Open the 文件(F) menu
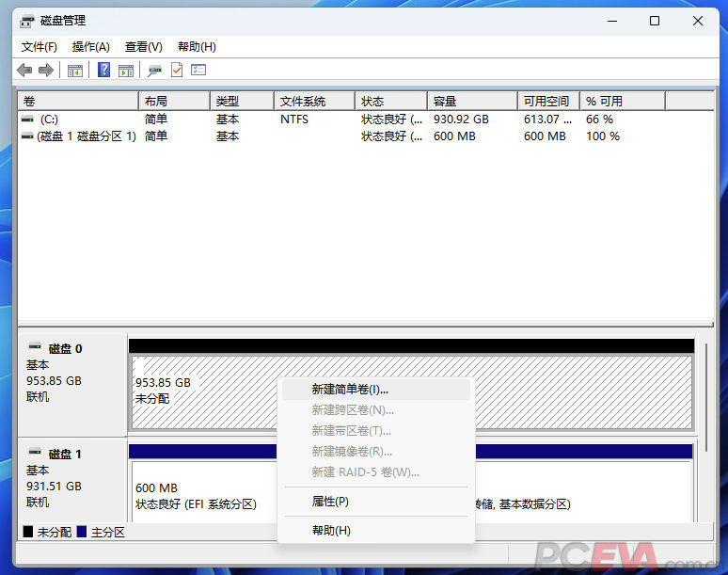This screenshot has height=575, width=728. point(40,47)
